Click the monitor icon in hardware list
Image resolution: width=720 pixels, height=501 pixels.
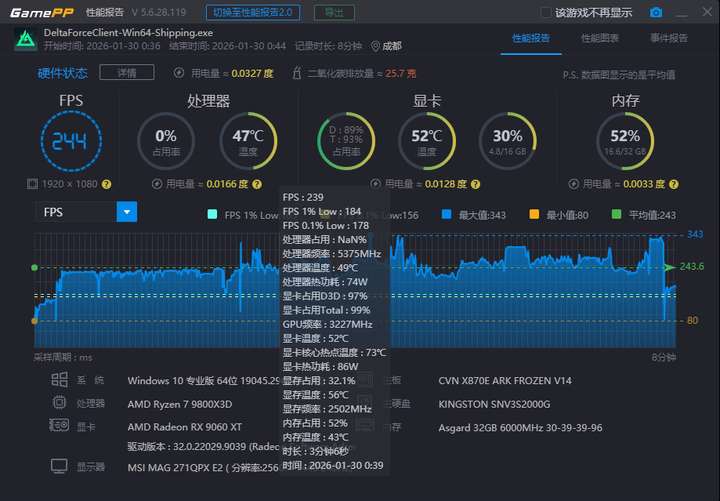(59, 466)
